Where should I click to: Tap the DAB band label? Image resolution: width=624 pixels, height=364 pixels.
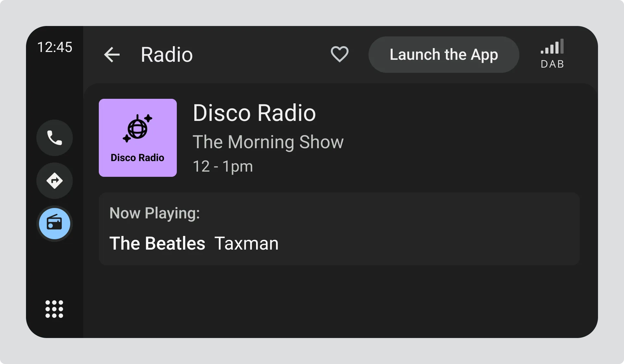coord(552,64)
